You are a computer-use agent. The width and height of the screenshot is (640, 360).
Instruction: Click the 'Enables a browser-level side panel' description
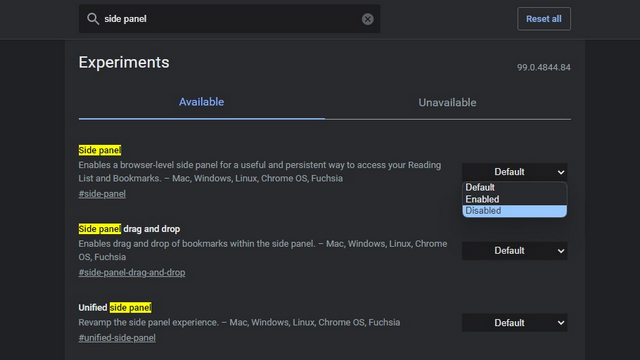coord(260,172)
